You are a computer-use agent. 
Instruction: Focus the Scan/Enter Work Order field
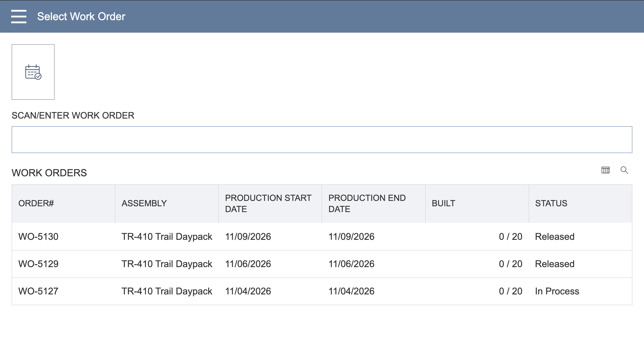(x=322, y=140)
